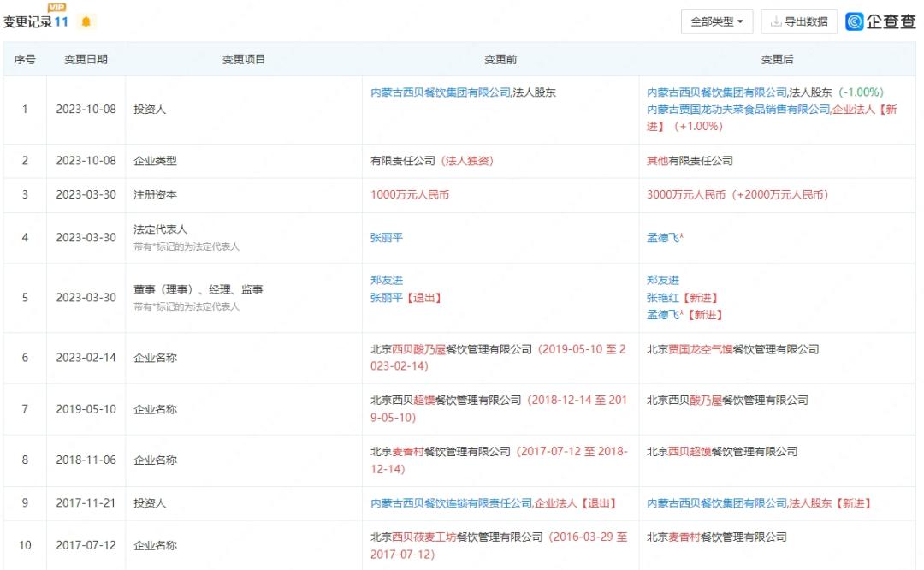The image size is (924, 570).
Task: Click the download icon in 导出数据
Action: pyautogui.click(x=776, y=21)
